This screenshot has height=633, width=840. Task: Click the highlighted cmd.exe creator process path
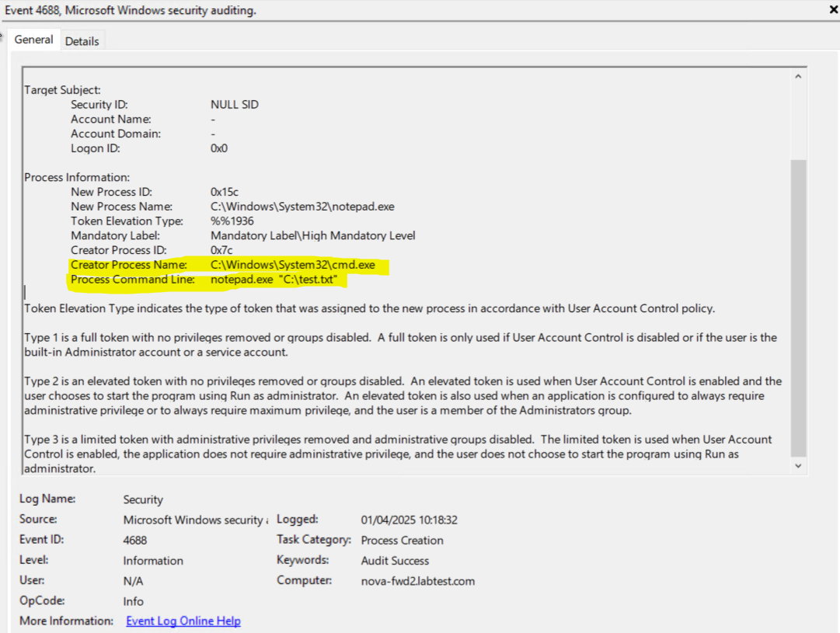click(x=292, y=265)
